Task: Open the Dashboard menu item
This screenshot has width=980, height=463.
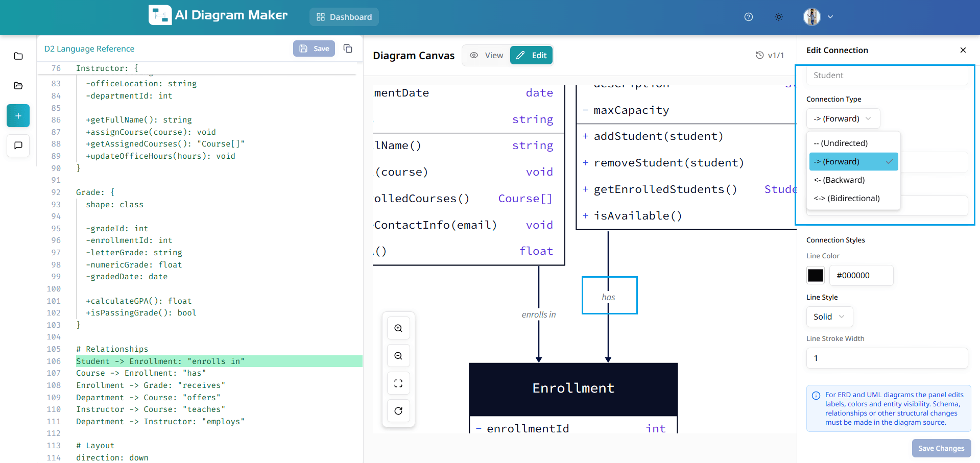Action: click(x=344, y=17)
